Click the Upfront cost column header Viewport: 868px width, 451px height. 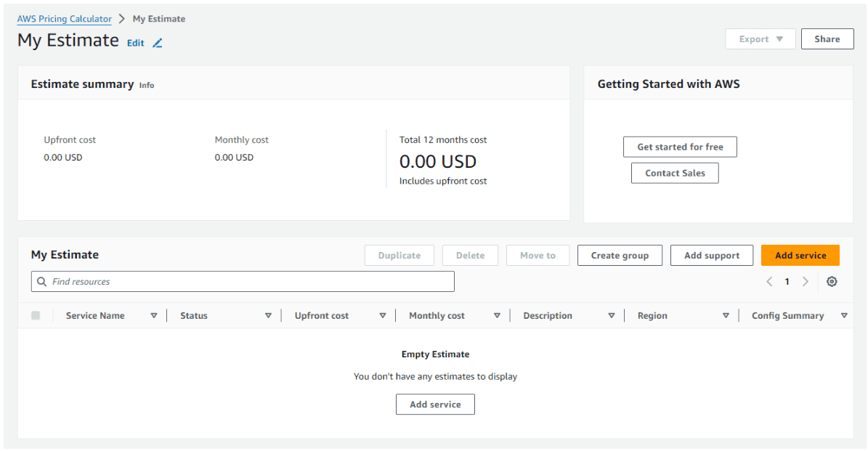coord(322,315)
